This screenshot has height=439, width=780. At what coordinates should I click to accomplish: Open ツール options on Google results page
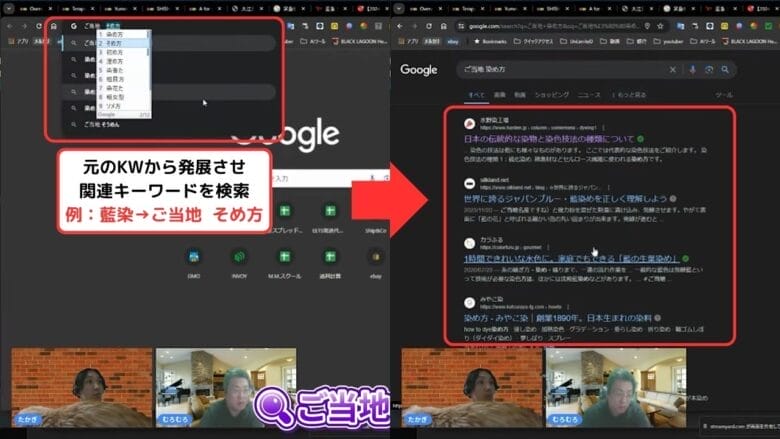tap(723, 94)
